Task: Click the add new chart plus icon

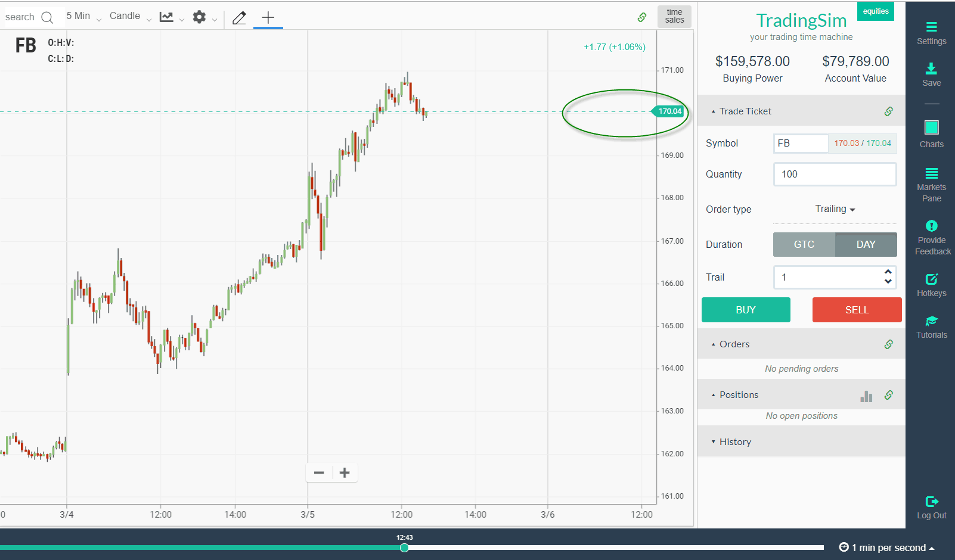Action: pyautogui.click(x=268, y=17)
